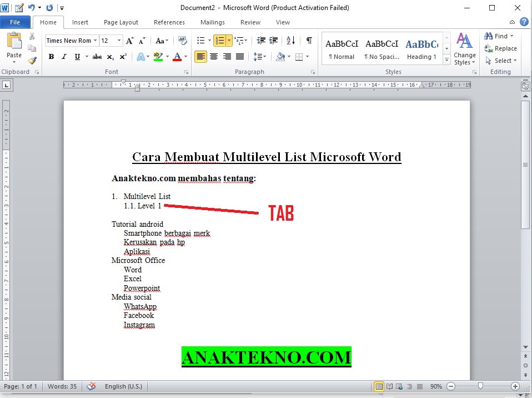The height and width of the screenshot is (398, 532).
Task: Sort text with the A-Z icon
Action: click(291, 41)
